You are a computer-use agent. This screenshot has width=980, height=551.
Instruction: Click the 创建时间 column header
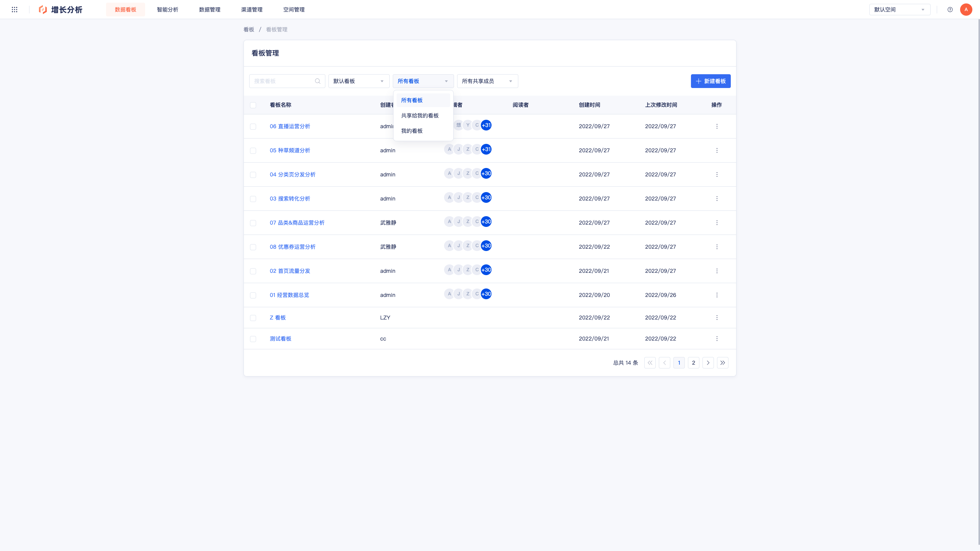click(x=590, y=105)
